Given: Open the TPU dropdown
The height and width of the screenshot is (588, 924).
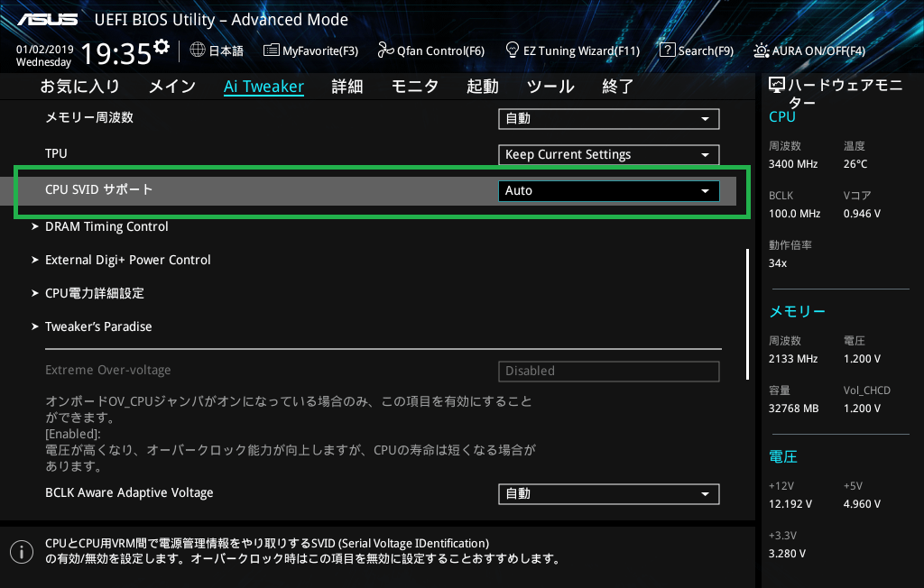Looking at the screenshot, I should coord(609,154).
